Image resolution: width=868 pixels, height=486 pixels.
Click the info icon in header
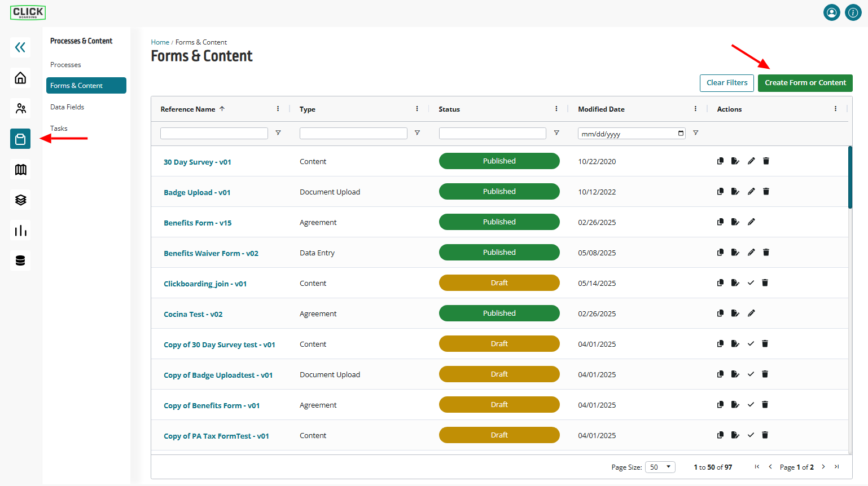click(x=853, y=12)
